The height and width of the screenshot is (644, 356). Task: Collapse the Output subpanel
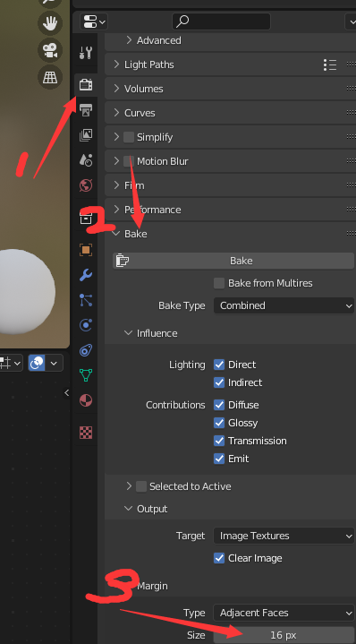tap(129, 509)
